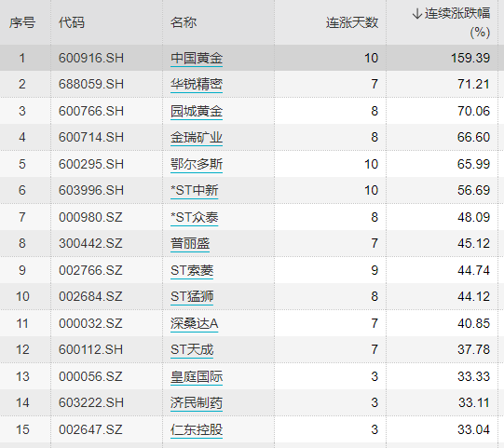Screen dimensions: 504x448
Task: Click the 连涨天数 value 3 for 皇庭国际
Action: (375, 376)
